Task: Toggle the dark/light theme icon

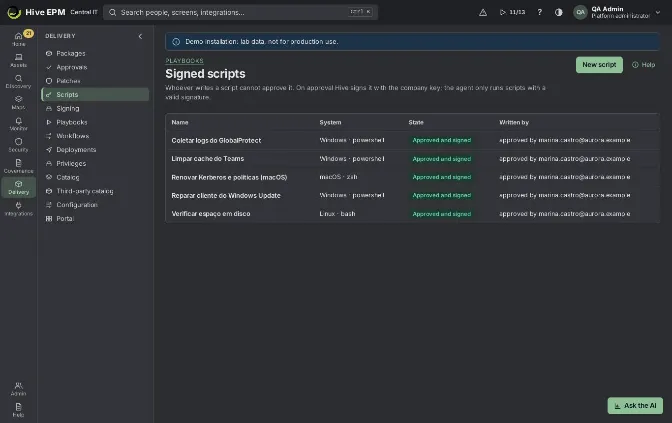Action: coord(558,12)
